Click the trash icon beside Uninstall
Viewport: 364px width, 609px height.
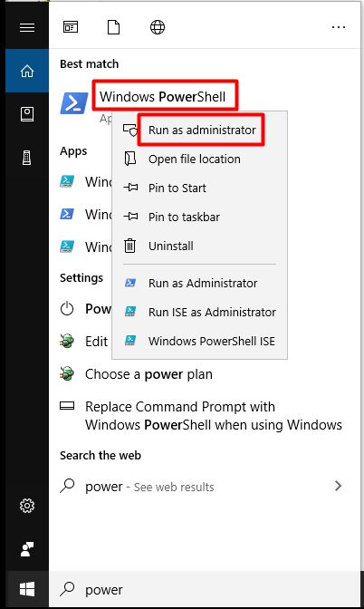(130, 246)
